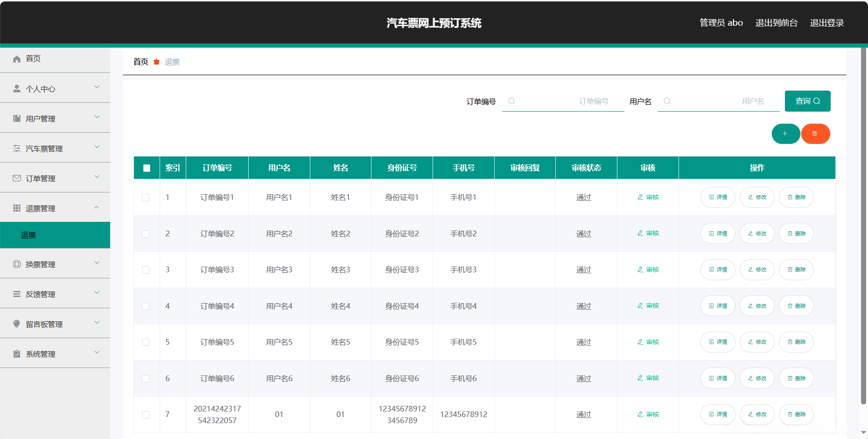The image size is (868, 439).
Task: Tick the checkbox for row 订单编号6
Action: 146,379
